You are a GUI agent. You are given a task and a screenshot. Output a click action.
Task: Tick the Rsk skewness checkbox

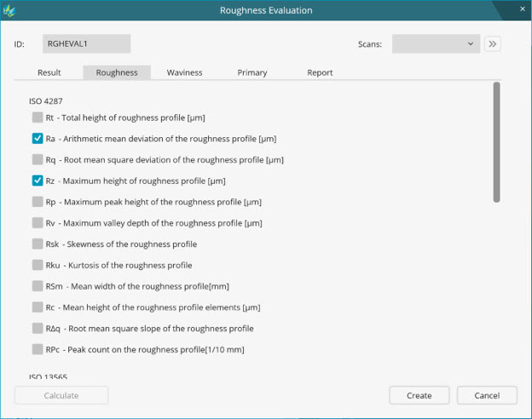click(x=38, y=244)
